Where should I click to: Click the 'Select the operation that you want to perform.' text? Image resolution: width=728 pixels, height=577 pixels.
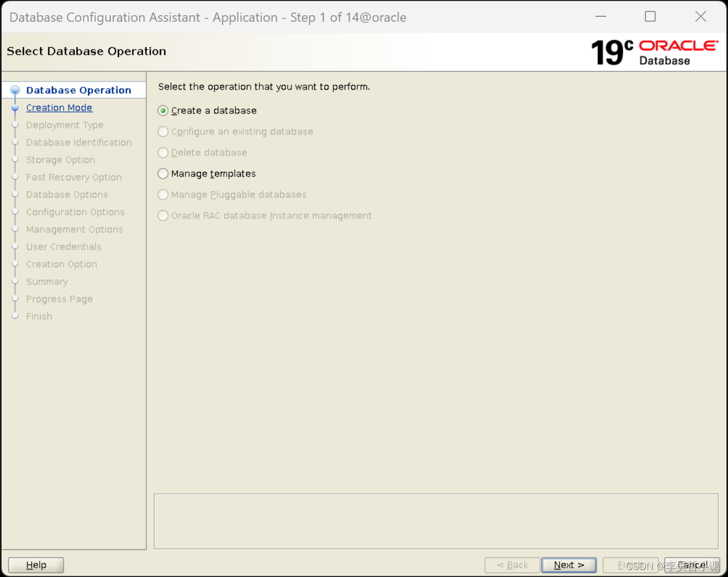264,86
